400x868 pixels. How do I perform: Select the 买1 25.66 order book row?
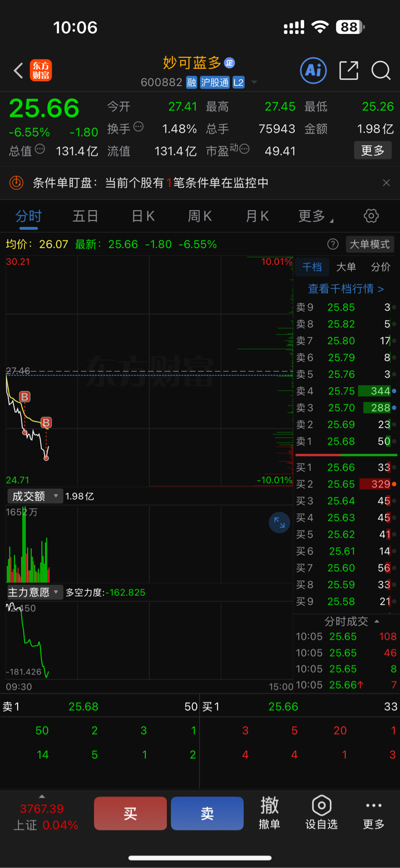click(346, 467)
